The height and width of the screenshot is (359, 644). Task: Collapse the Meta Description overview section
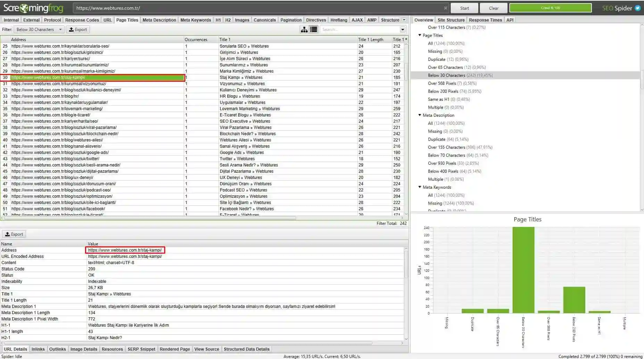(x=420, y=115)
